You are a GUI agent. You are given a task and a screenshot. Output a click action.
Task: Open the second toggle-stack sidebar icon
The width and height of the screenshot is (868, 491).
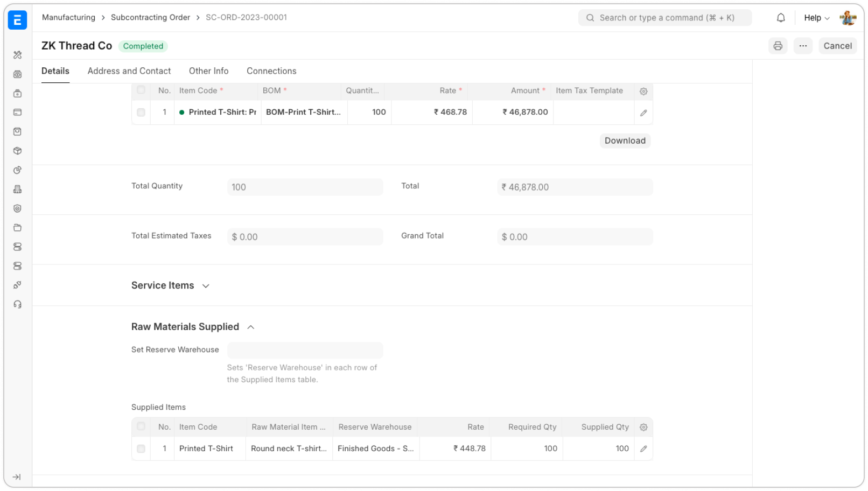17,266
